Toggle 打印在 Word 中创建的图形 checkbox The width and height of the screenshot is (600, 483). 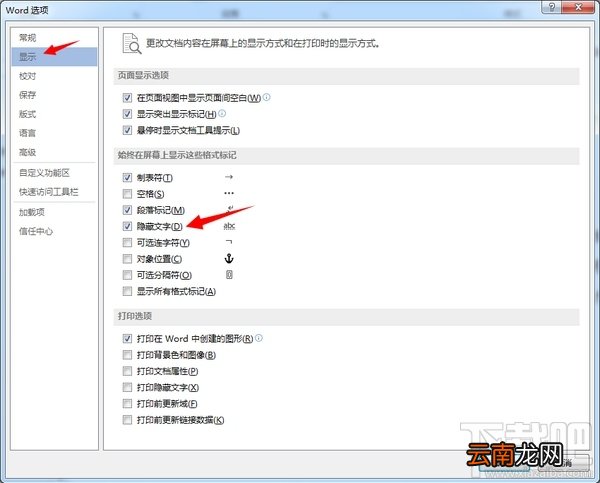click(127, 339)
